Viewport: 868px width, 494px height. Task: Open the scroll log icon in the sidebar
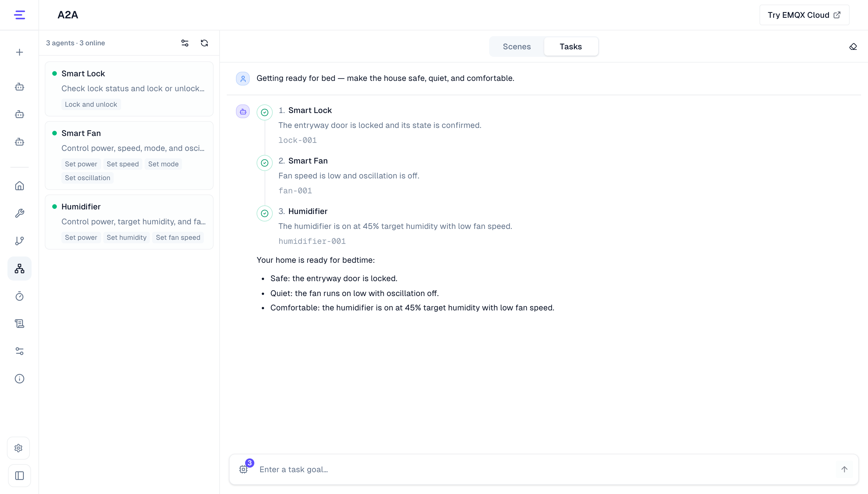(19, 324)
